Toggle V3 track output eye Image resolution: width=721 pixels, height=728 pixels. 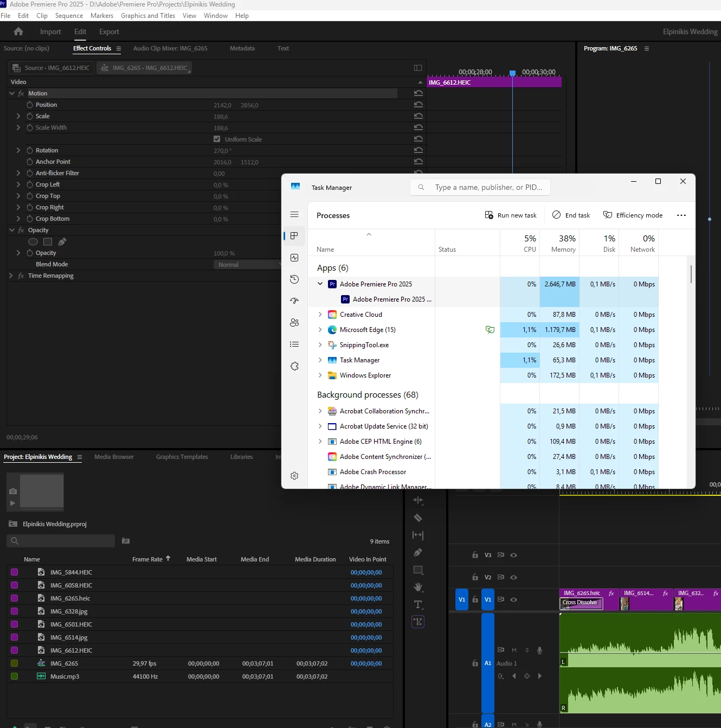coord(514,555)
